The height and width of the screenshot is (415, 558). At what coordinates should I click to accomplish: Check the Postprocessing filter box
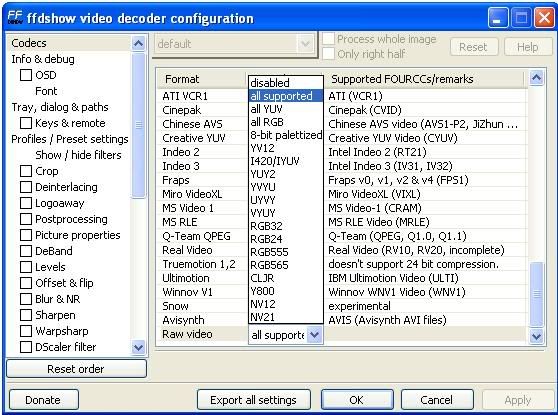(x=26, y=219)
